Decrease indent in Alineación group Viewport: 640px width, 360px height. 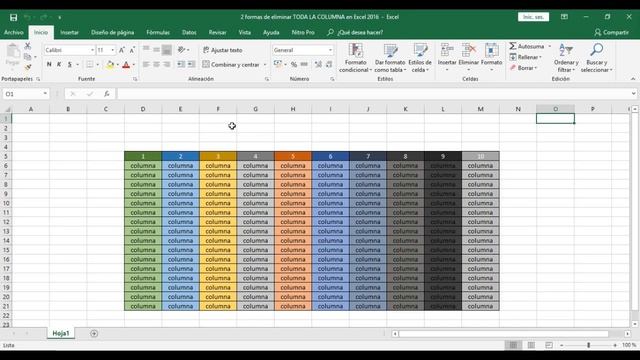click(180, 64)
